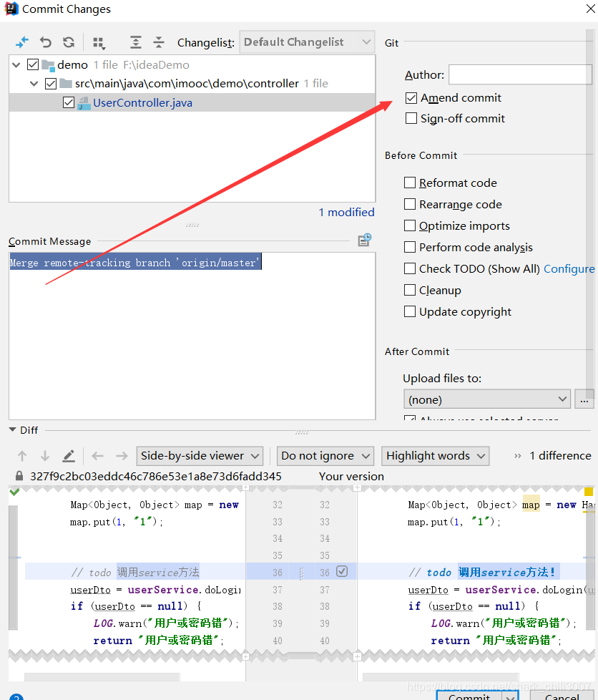Viewport: 598px width, 700px height.
Task: Close the Commit Changes dialog
Action: (x=590, y=9)
